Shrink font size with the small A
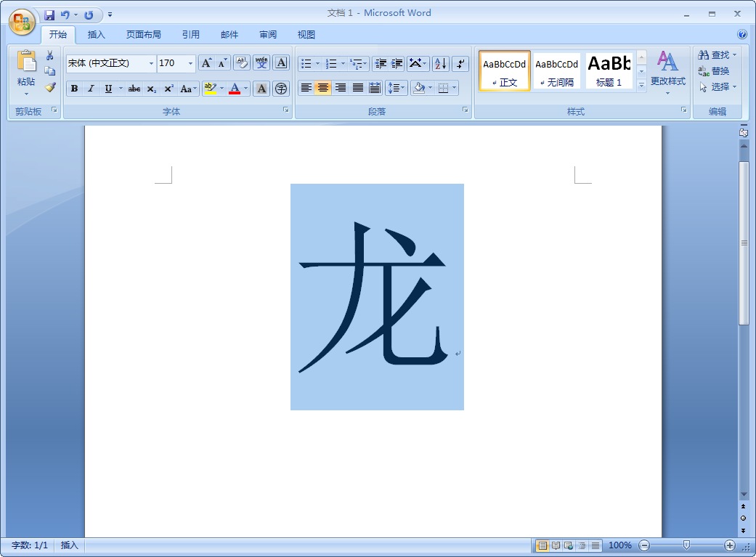This screenshot has width=756, height=557. (222, 63)
